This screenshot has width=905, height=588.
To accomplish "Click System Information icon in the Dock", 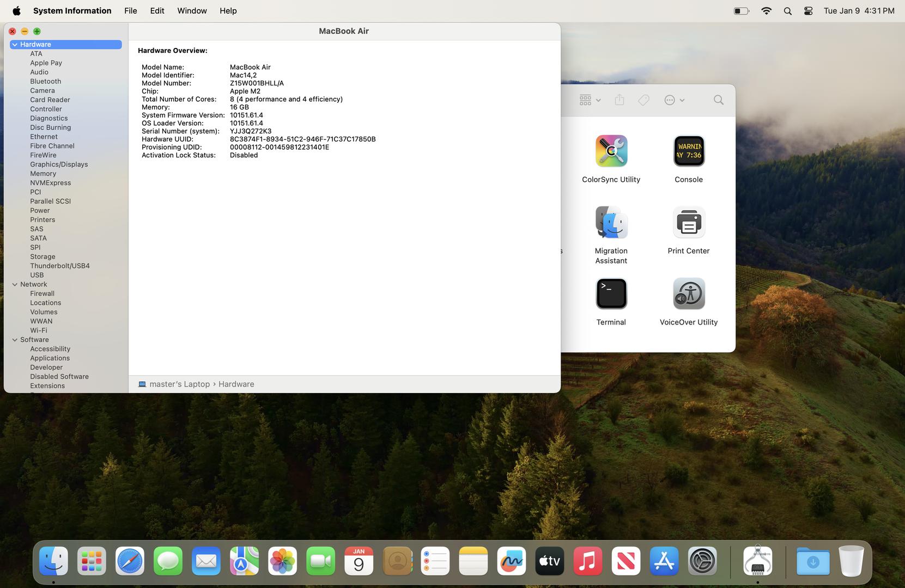I will click(x=758, y=561).
